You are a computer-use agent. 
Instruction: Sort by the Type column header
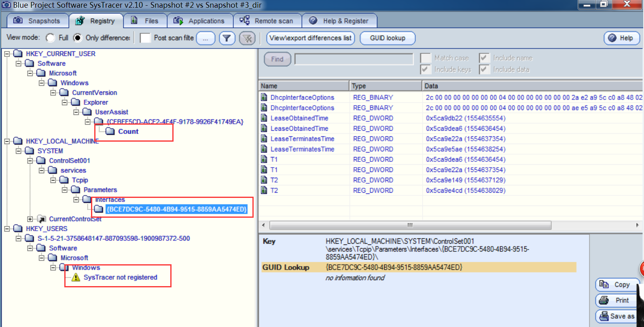(x=386, y=86)
